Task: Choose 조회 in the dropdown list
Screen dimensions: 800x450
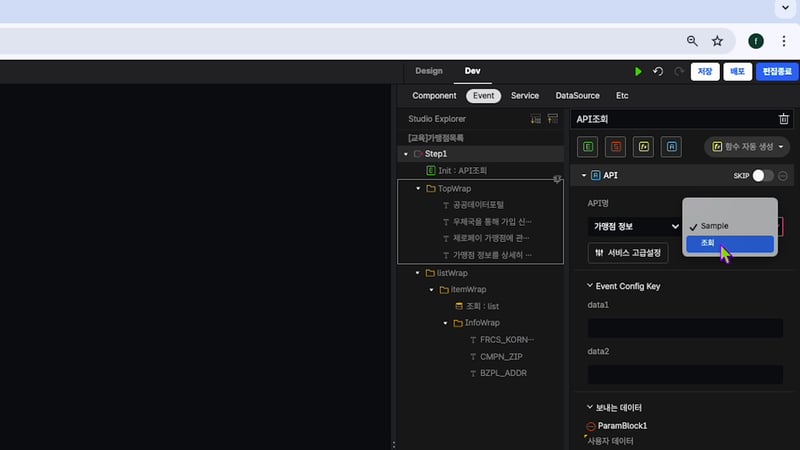Action: click(730, 243)
